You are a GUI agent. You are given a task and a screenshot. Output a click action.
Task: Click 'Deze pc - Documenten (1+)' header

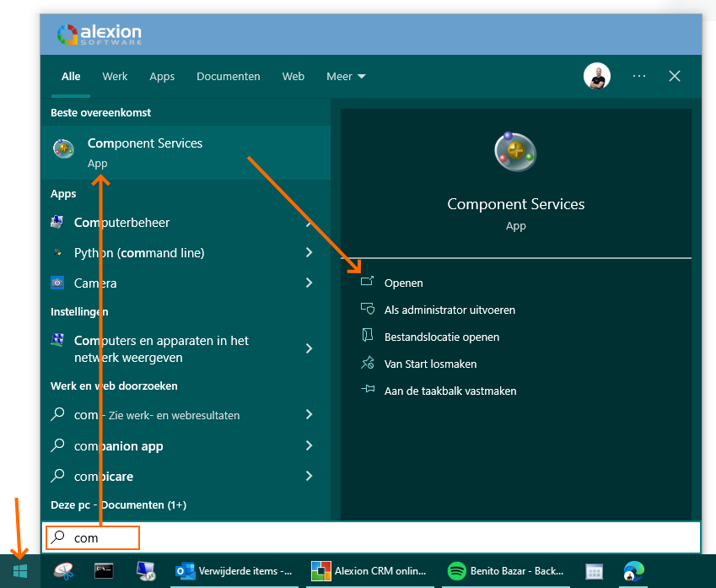click(118, 504)
